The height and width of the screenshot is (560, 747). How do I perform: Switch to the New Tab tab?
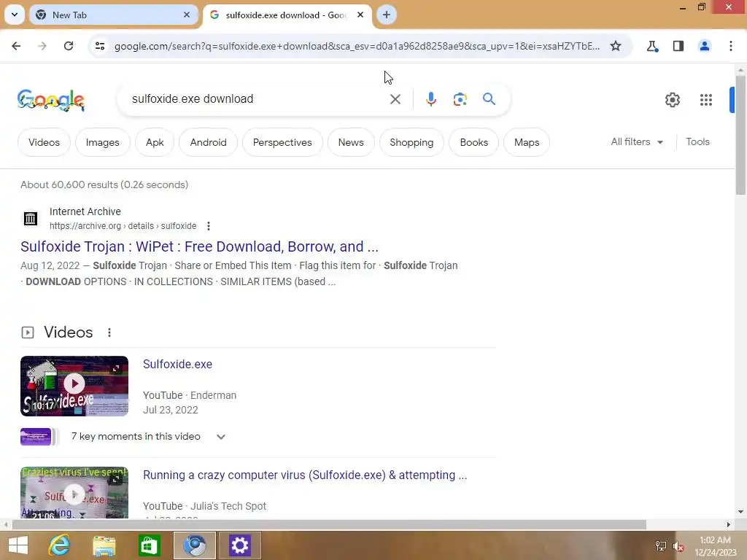[113, 15]
